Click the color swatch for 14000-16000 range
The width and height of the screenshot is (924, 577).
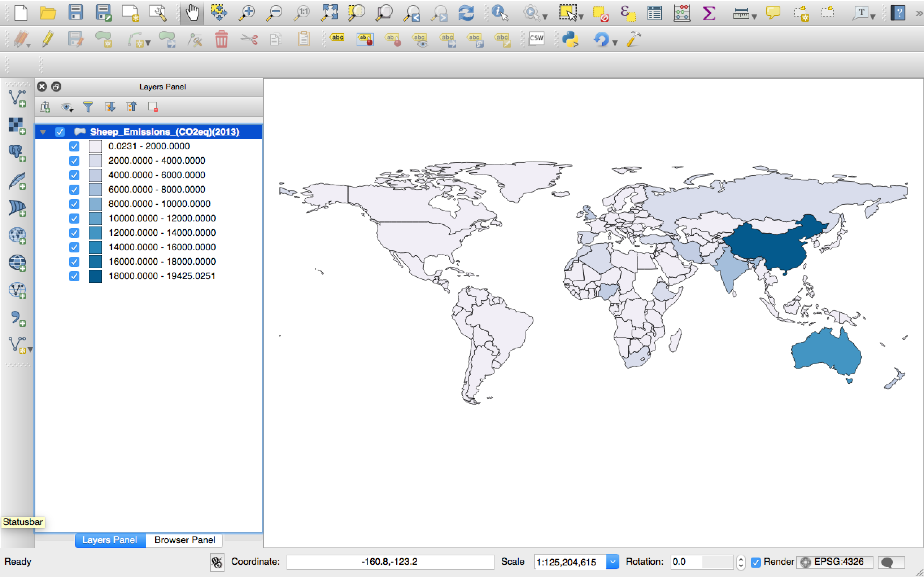(x=95, y=247)
